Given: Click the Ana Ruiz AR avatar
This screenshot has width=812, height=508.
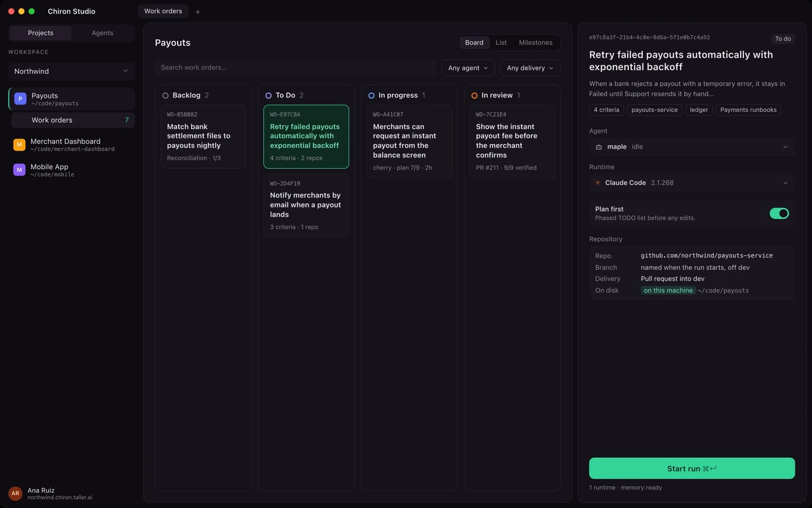Looking at the screenshot, I should pyautogui.click(x=15, y=493).
